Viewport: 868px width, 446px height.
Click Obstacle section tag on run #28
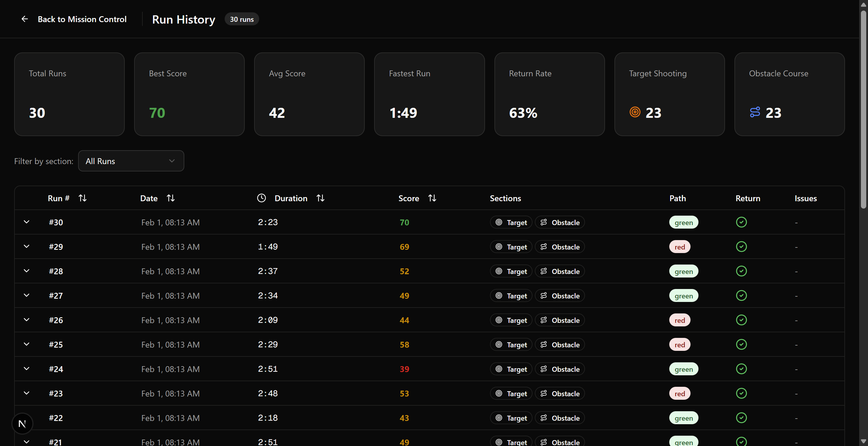tap(560, 271)
